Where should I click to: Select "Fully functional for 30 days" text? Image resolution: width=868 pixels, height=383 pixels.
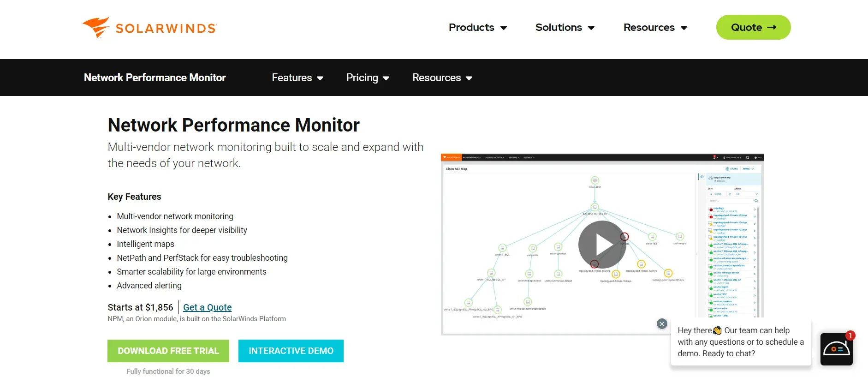[x=168, y=371]
